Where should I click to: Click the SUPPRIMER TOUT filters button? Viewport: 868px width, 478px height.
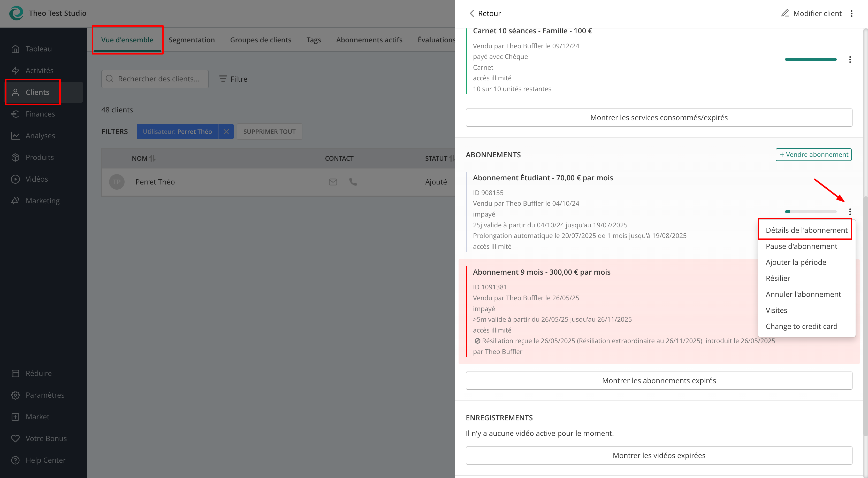point(269,132)
